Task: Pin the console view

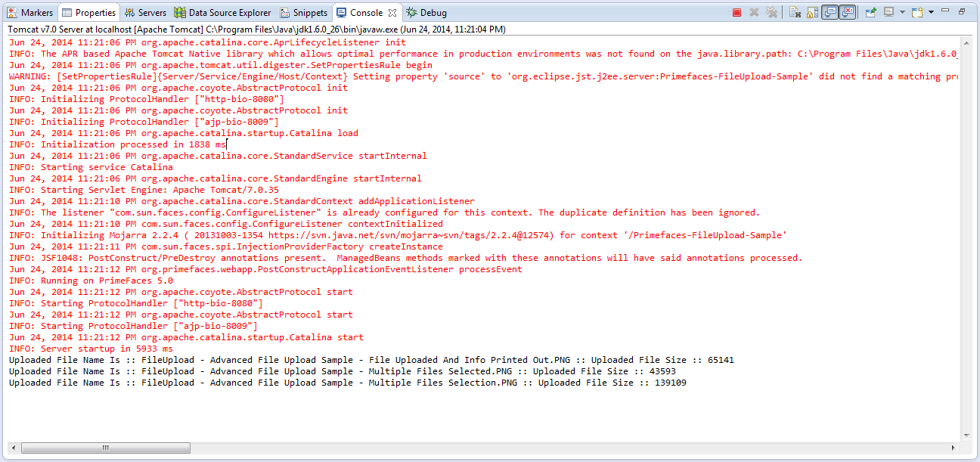Action: coord(870,12)
